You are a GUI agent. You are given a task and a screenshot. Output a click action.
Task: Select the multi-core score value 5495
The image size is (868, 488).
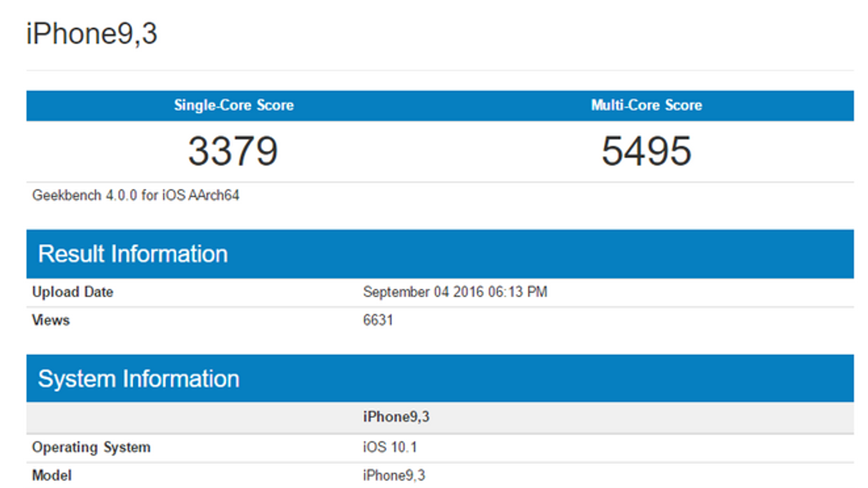pos(646,151)
